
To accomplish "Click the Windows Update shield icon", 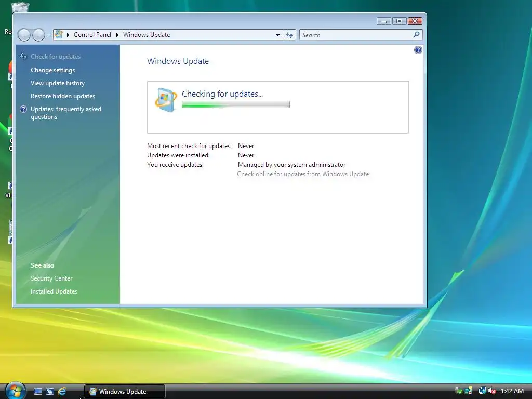I will tap(166, 100).
